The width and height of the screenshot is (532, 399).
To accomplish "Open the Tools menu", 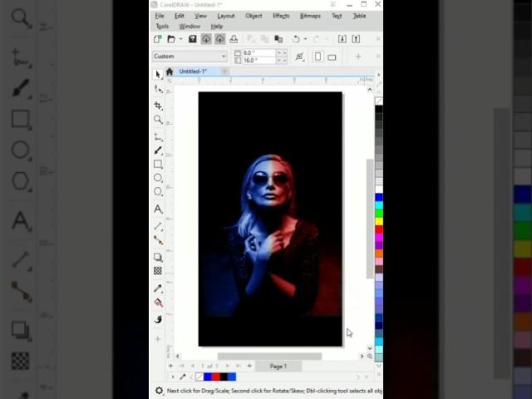I will click(x=162, y=26).
